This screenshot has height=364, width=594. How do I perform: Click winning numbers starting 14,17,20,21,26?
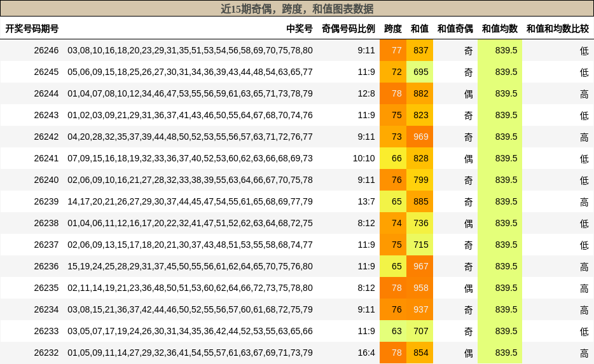tap(190, 201)
